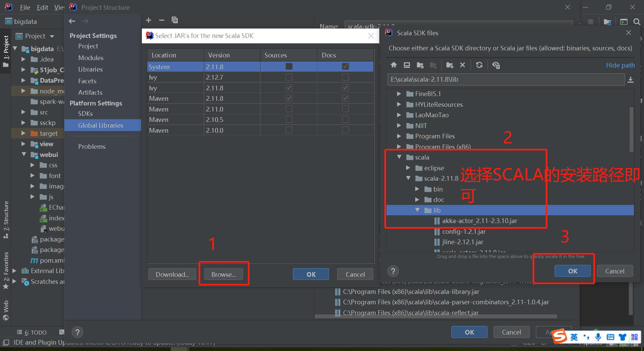644x351 pixels.
Task: Toggle Sources checkbox for Maven 2.10.0
Action: point(289,130)
